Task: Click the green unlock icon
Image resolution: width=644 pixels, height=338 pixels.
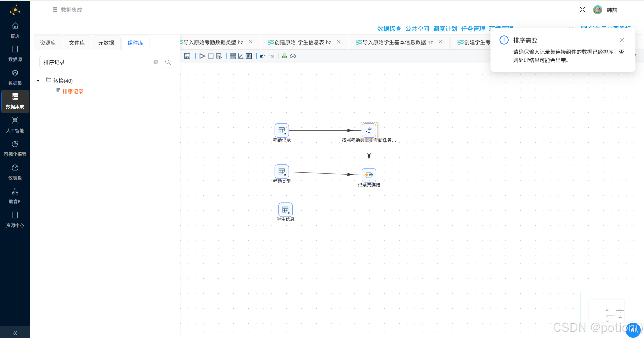Action: pos(284,56)
